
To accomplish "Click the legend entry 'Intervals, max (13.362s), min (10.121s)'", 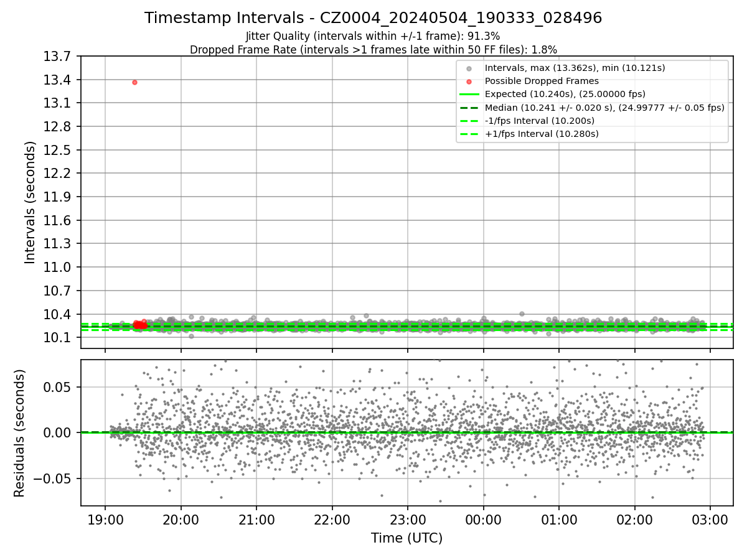I will (575, 68).
